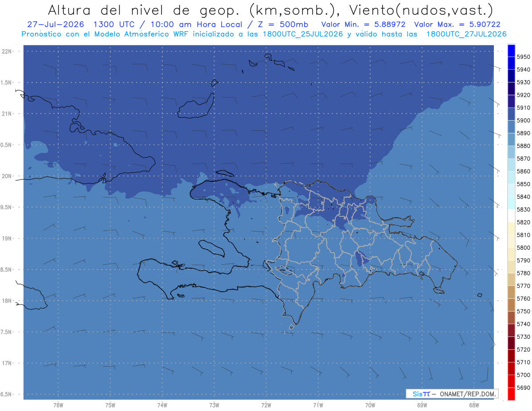532x411 pixels.
Task: Click the '76W' longitude label
Action: pyautogui.click(x=58, y=405)
